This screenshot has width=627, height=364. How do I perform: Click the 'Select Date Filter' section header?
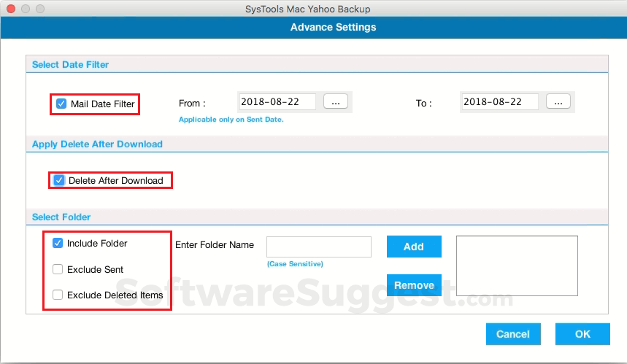click(70, 65)
